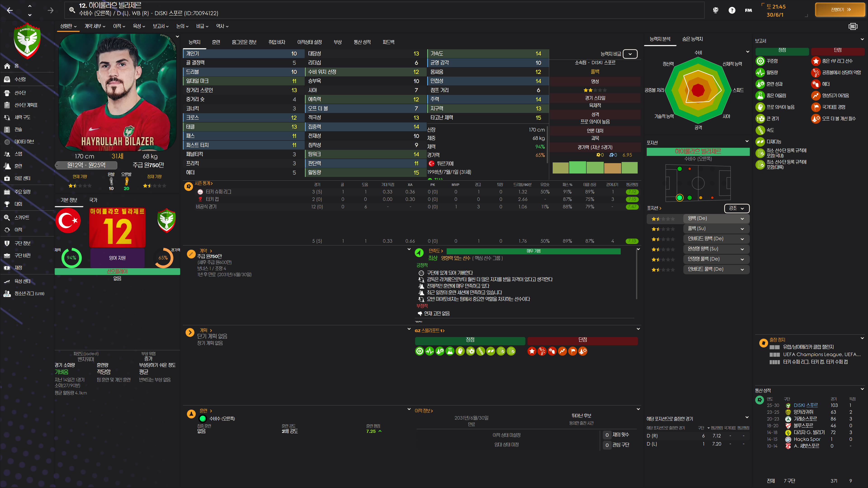Open the 의료 센터 sidebar icon

(x=7, y=178)
